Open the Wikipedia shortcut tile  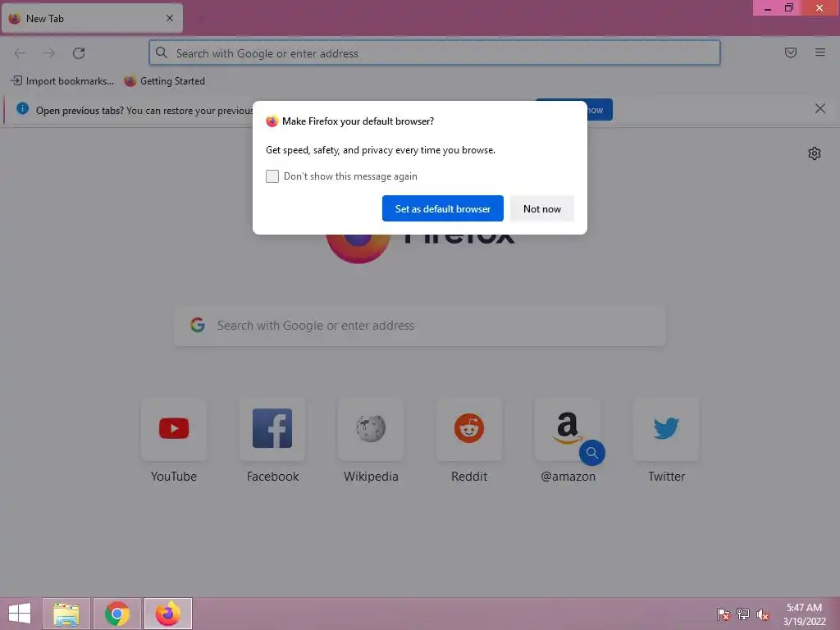click(371, 428)
